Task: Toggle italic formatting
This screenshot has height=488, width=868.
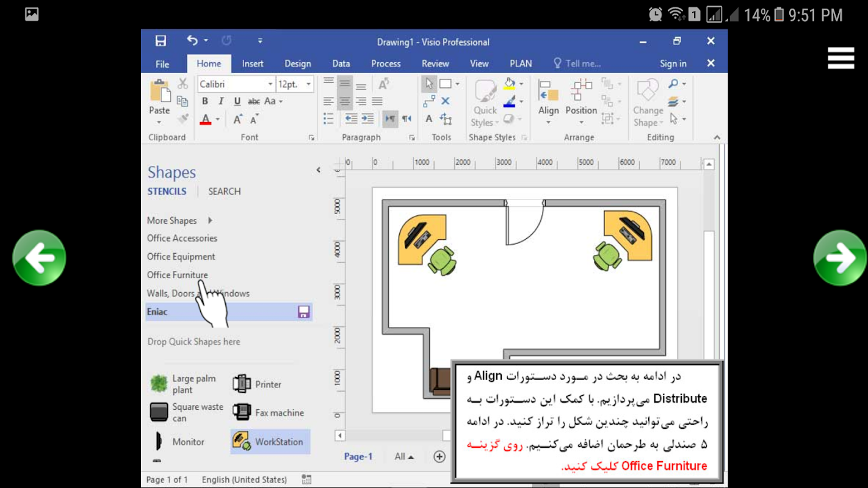Action: click(221, 101)
